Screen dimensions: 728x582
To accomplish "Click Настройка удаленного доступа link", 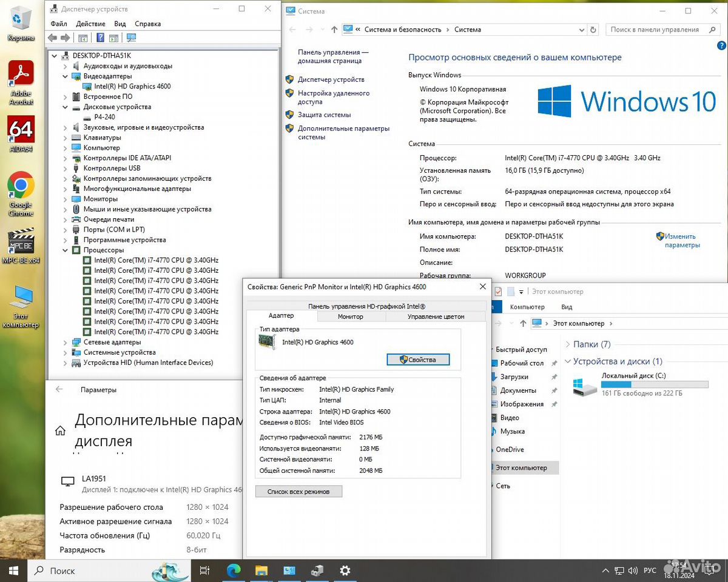I will pyautogui.click(x=334, y=98).
